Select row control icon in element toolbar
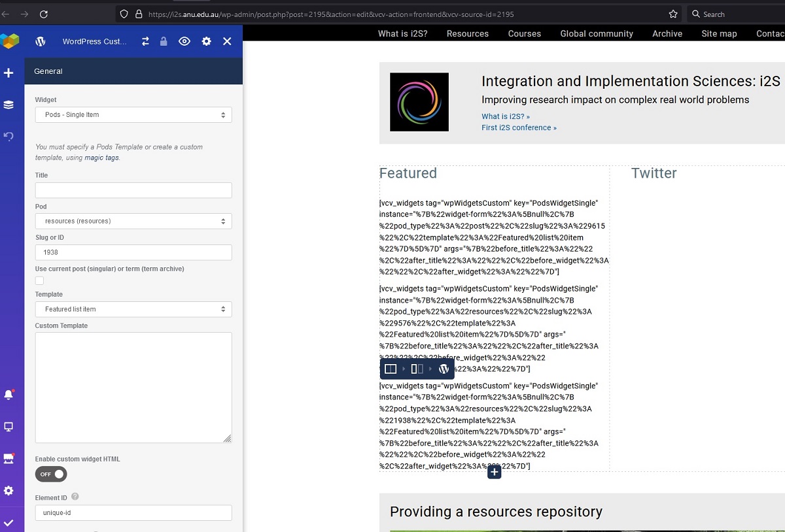785x532 pixels. (x=391, y=369)
